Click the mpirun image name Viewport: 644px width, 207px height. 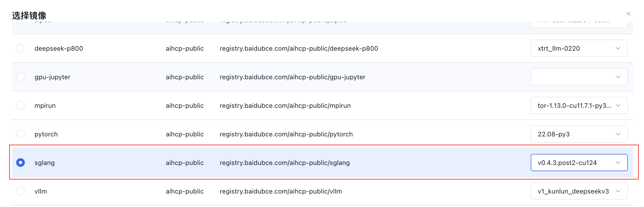point(45,106)
